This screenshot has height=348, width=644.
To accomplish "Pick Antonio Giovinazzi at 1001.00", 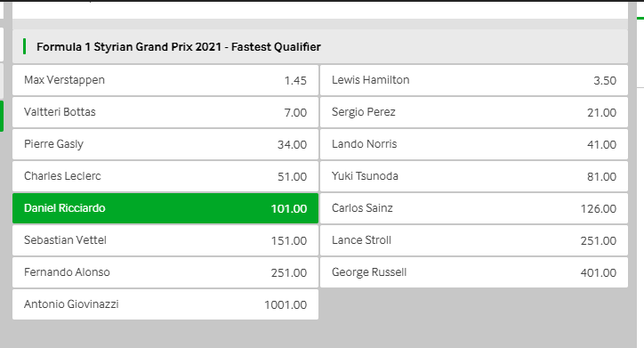I will click(165, 304).
